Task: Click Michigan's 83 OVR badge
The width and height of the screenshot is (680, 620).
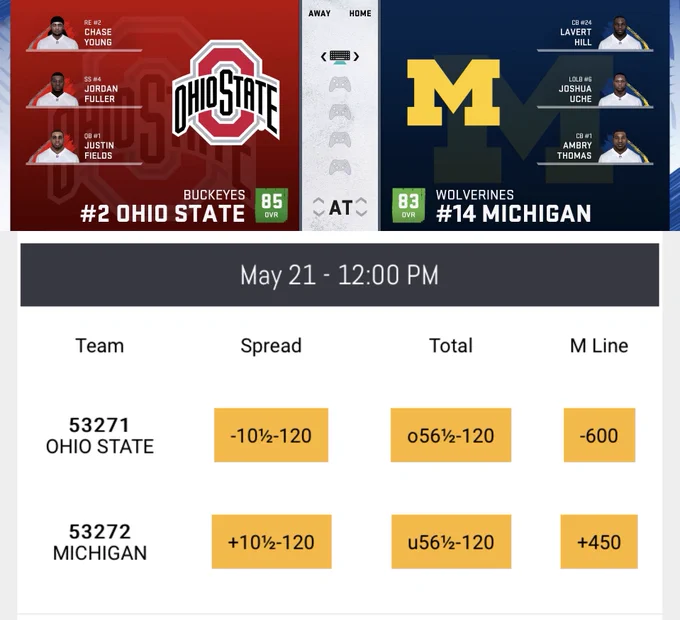Action: point(408,205)
